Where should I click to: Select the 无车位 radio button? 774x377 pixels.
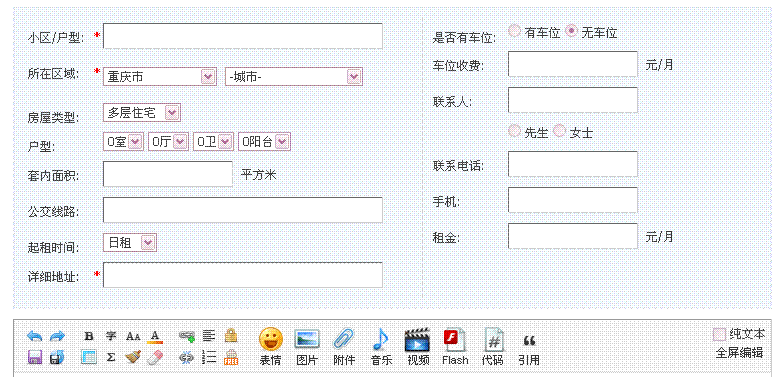coord(572,31)
